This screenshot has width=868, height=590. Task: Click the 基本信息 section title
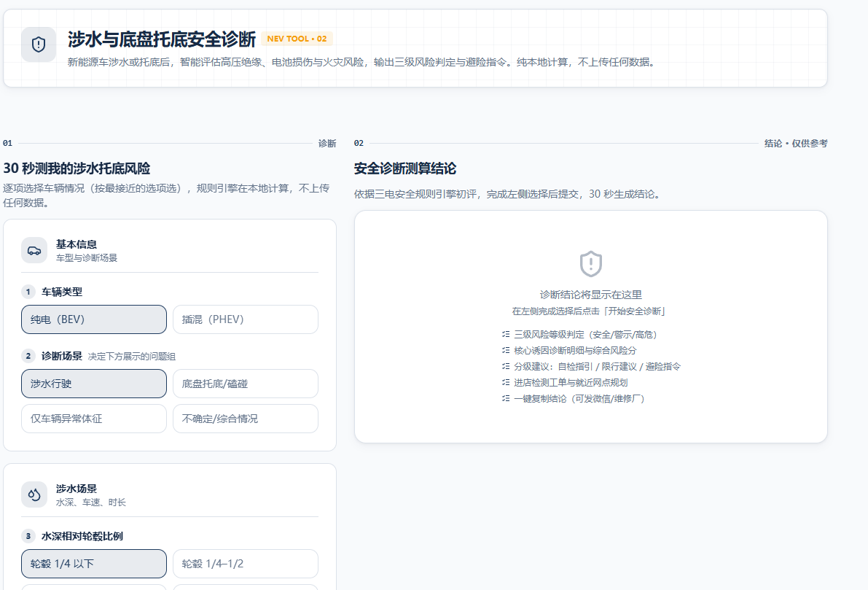(x=77, y=244)
